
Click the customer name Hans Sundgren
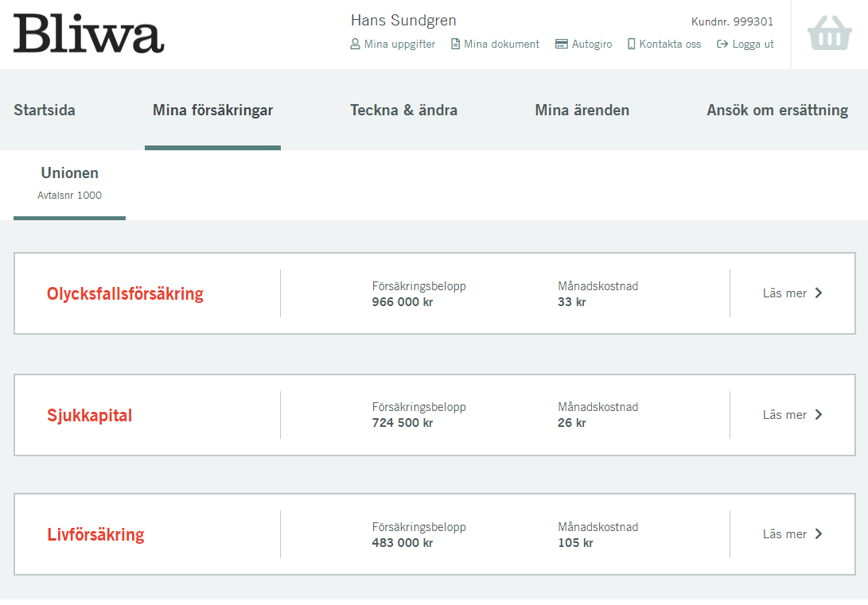tap(403, 21)
